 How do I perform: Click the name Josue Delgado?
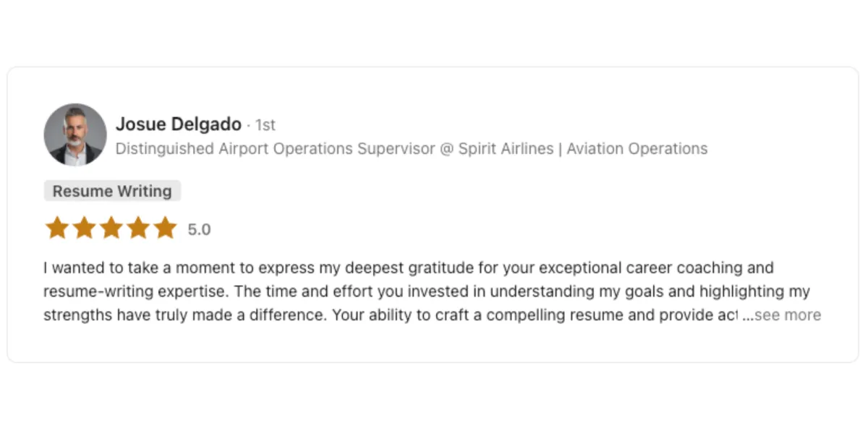click(179, 124)
